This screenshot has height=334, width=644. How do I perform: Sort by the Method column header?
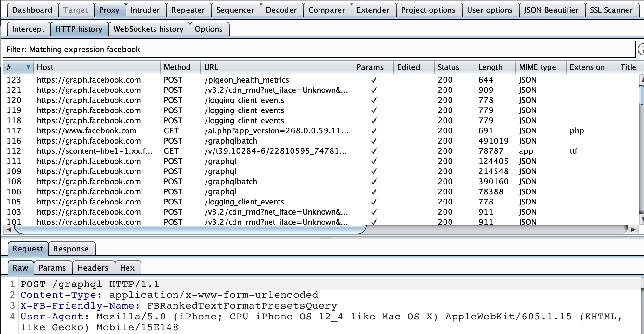(x=181, y=67)
